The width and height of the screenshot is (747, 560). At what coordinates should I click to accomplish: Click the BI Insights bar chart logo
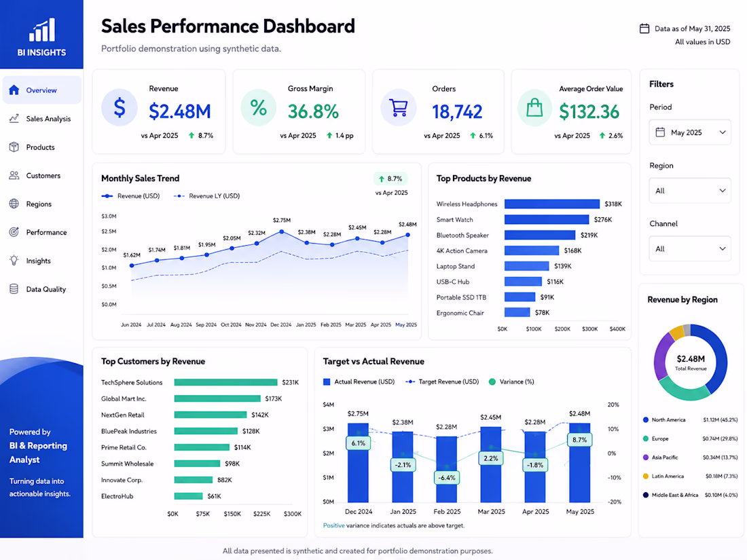tap(42, 29)
